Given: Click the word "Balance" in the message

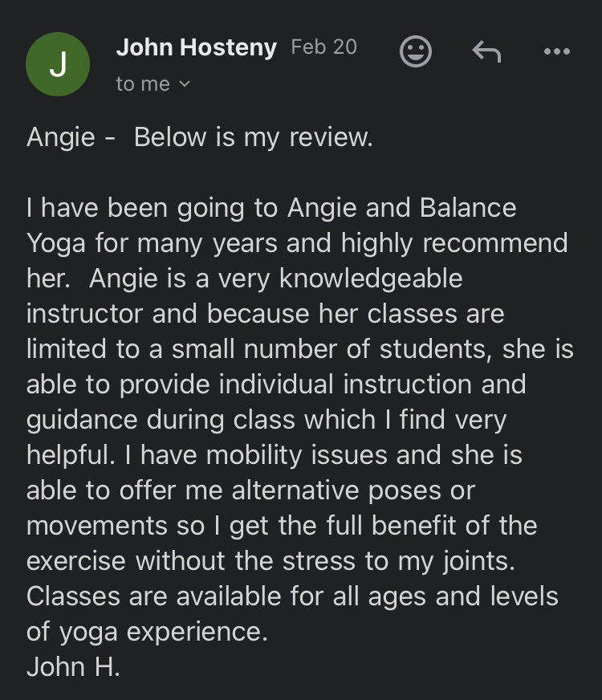Looking at the screenshot, I should tap(467, 208).
